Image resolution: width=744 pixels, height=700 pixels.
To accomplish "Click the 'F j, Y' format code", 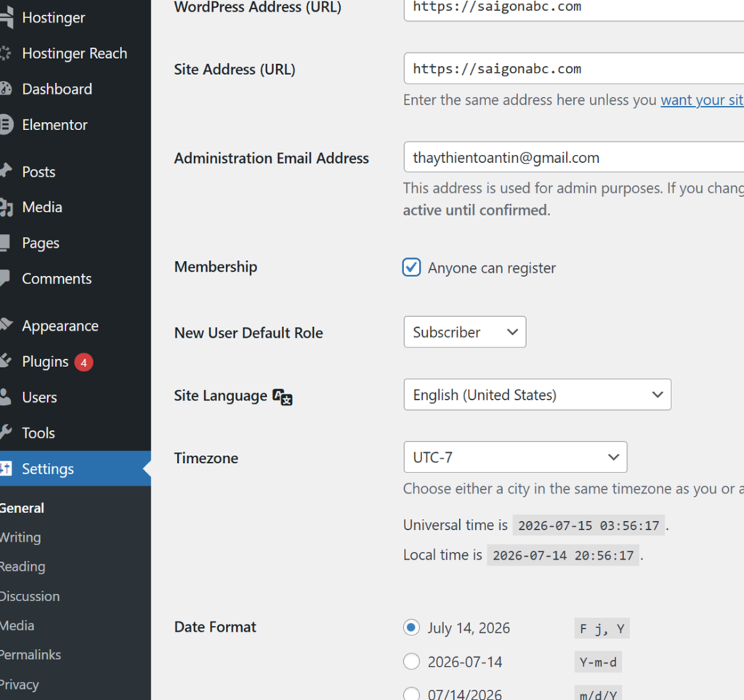I will (602, 628).
